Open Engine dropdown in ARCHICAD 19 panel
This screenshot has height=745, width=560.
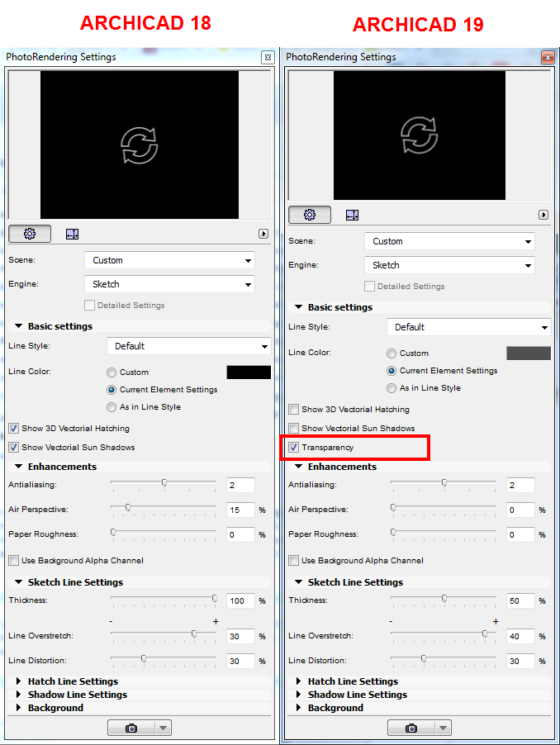[x=450, y=265]
